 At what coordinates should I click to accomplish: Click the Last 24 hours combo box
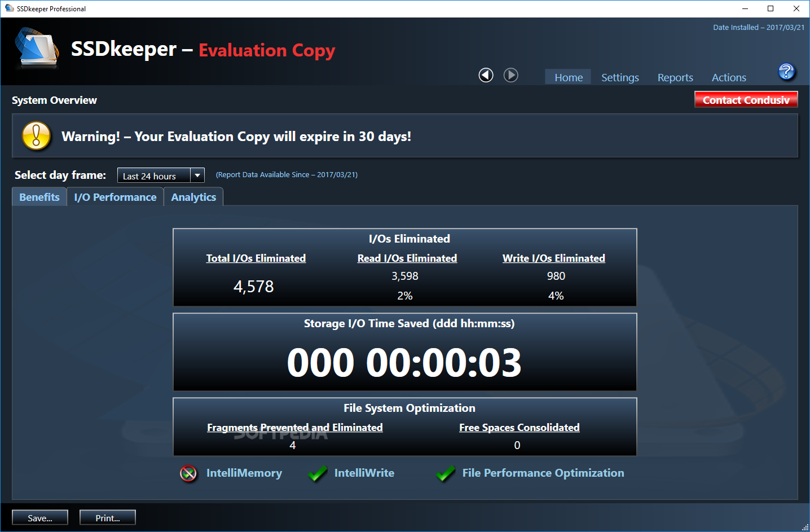click(x=161, y=175)
